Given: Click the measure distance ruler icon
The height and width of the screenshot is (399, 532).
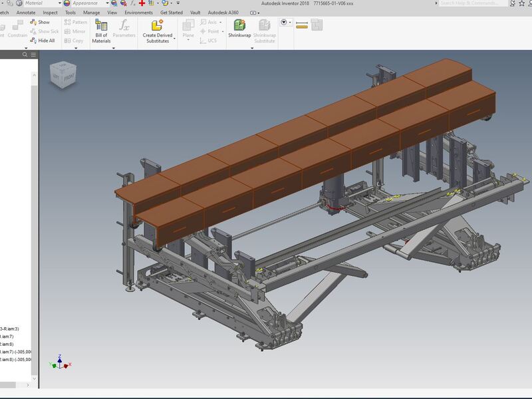Looking at the screenshot, I should pos(302,25).
